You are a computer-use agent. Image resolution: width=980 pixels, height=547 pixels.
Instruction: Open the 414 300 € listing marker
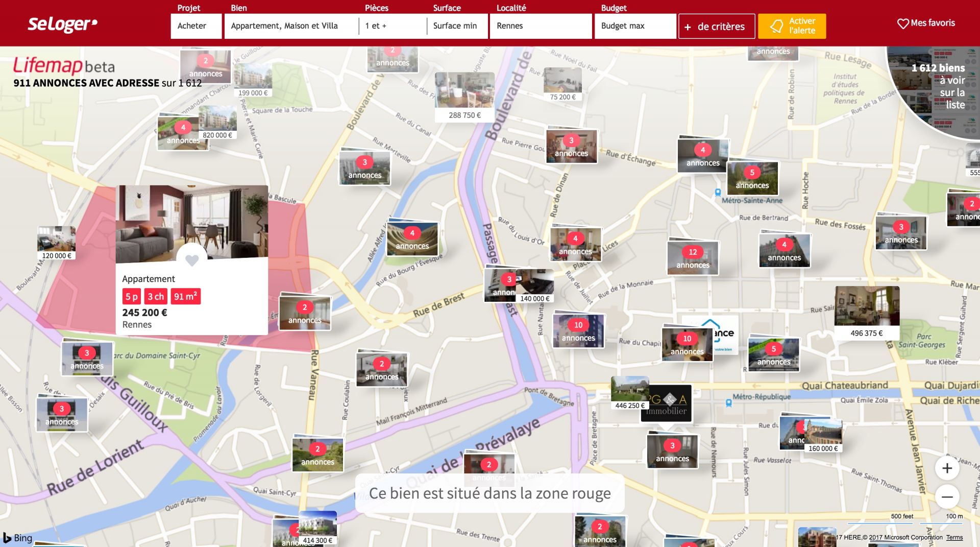(317, 528)
